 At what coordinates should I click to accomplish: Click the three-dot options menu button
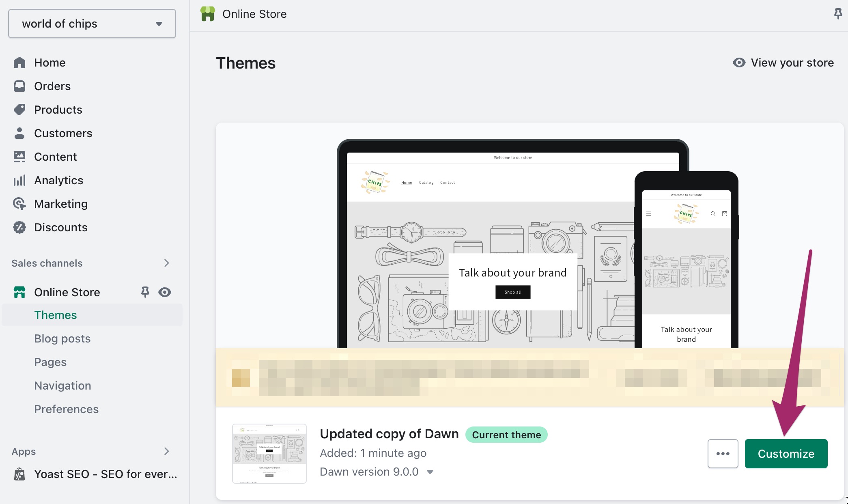click(722, 454)
